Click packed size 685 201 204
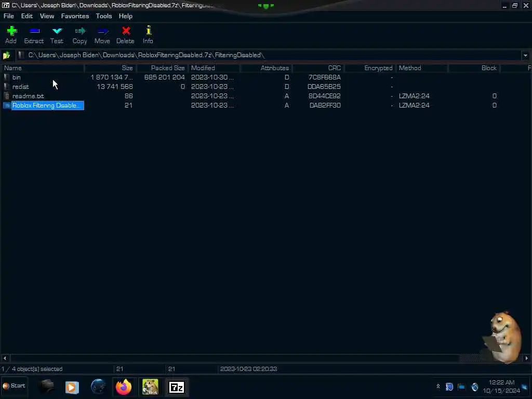This screenshot has height=399, width=532. tap(165, 77)
